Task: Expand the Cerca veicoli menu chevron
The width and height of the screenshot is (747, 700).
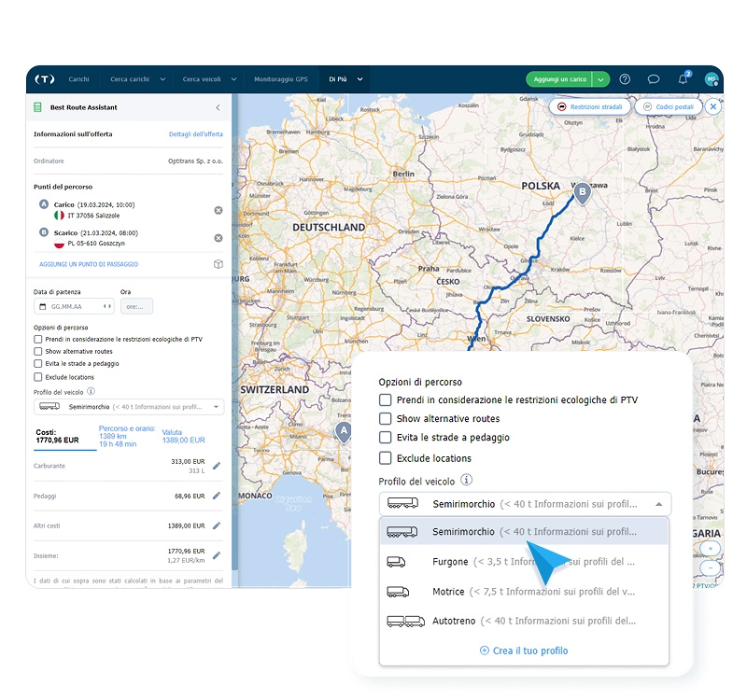Action: click(234, 79)
